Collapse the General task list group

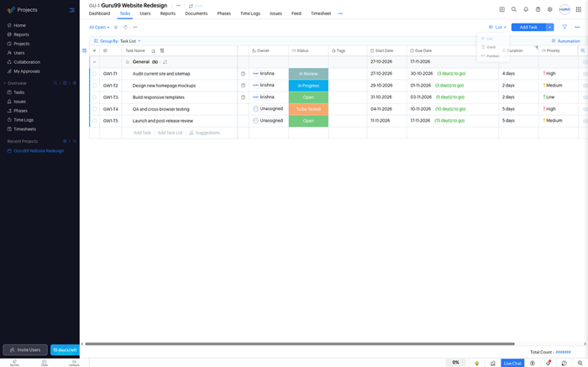(x=94, y=62)
